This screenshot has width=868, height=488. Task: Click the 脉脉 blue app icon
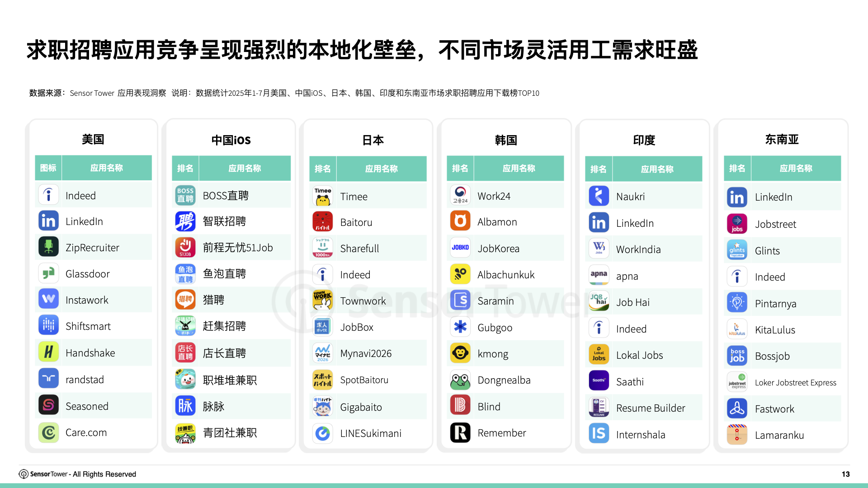(185, 406)
